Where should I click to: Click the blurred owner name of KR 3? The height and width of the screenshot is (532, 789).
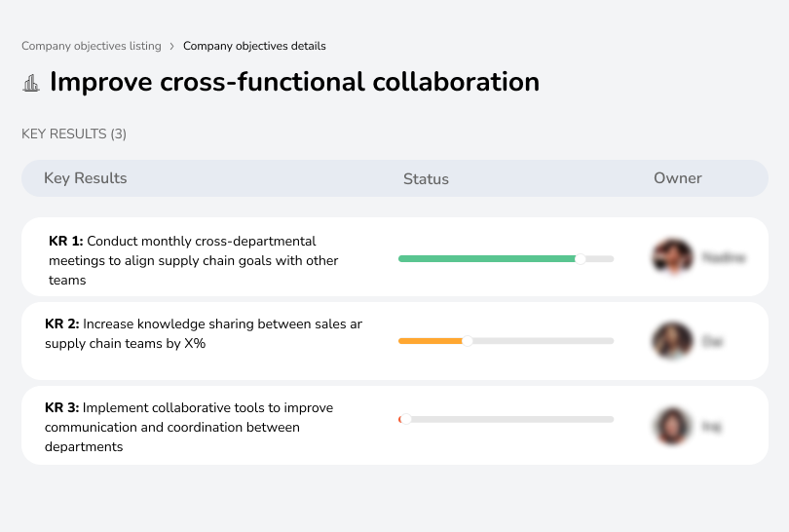(x=711, y=428)
